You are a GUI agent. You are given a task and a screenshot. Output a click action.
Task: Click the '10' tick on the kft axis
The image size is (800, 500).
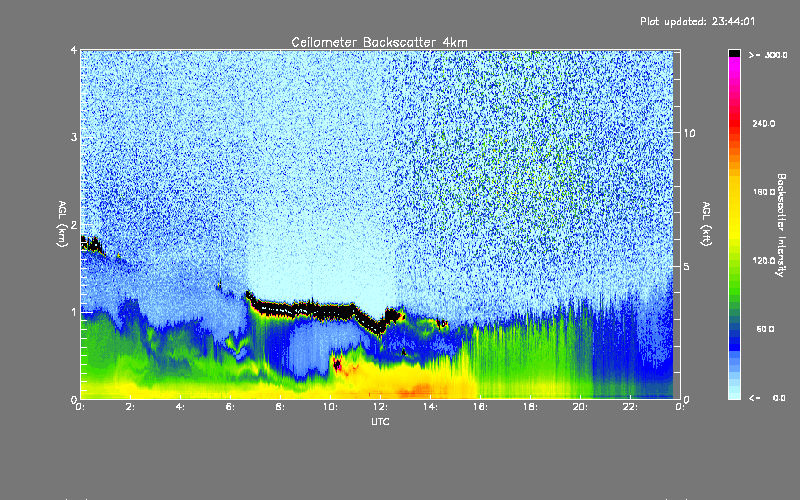pyautogui.click(x=689, y=133)
